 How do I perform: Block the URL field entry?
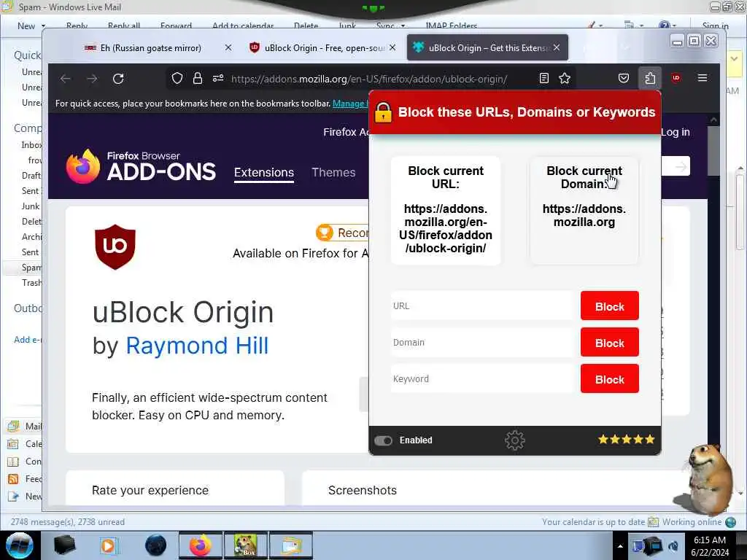tap(609, 306)
